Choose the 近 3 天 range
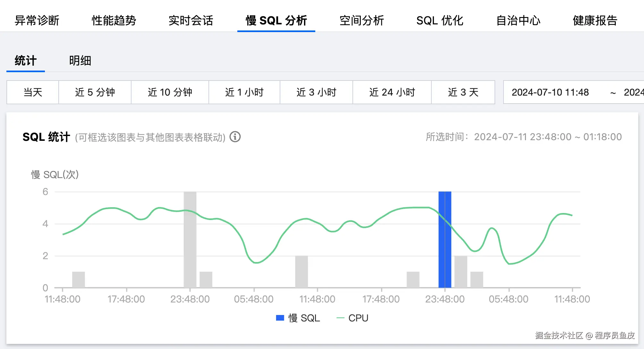Viewport: 644px width, 349px height. [463, 92]
